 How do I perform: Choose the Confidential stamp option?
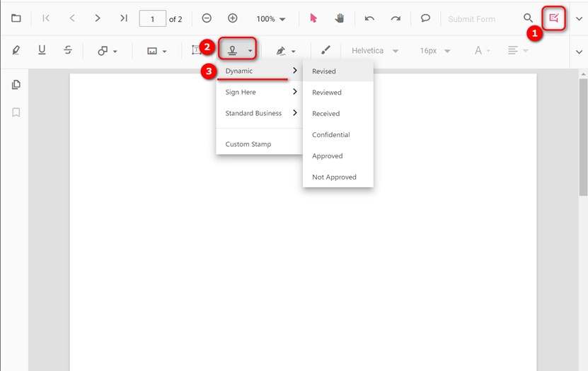point(330,134)
